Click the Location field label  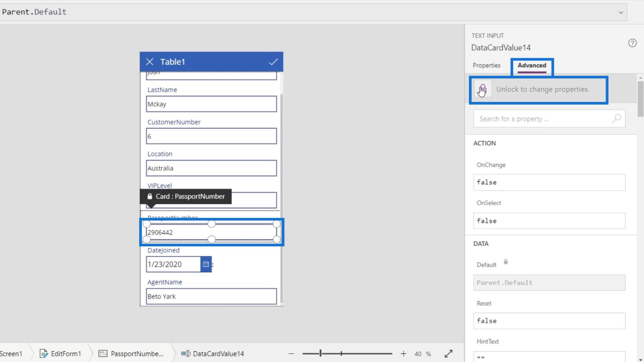[160, 154]
